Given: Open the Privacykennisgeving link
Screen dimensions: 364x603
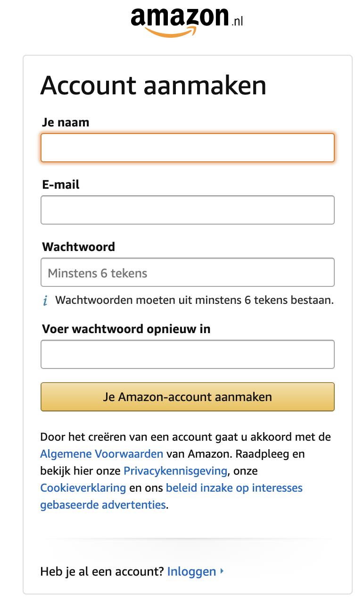Looking at the screenshot, I should pyautogui.click(x=174, y=470).
